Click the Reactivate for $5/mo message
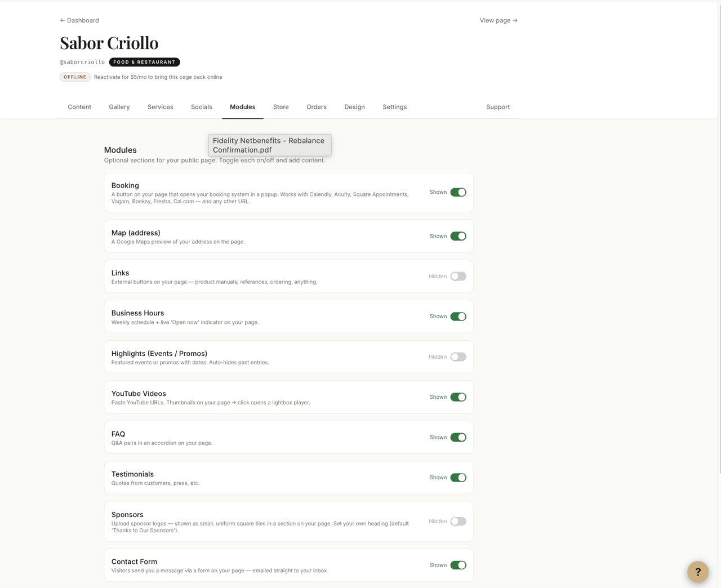Image resolution: width=721 pixels, height=588 pixels. coord(158,77)
